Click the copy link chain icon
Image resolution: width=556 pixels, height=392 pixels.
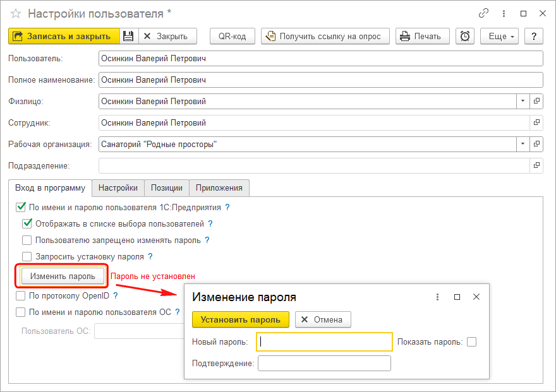[x=484, y=13]
